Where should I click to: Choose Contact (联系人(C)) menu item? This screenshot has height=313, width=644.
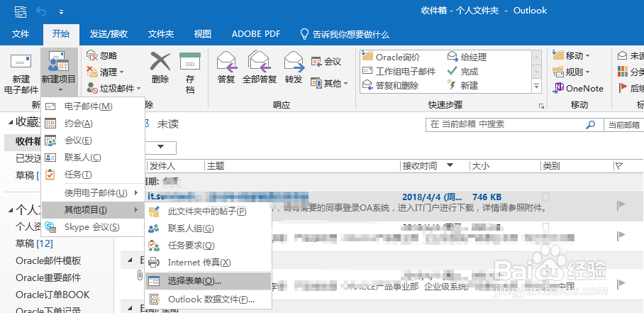(93, 158)
